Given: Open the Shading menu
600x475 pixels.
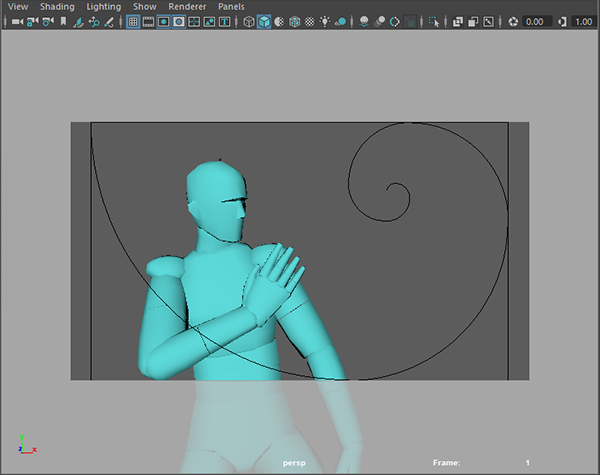Looking at the screenshot, I should point(57,6).
